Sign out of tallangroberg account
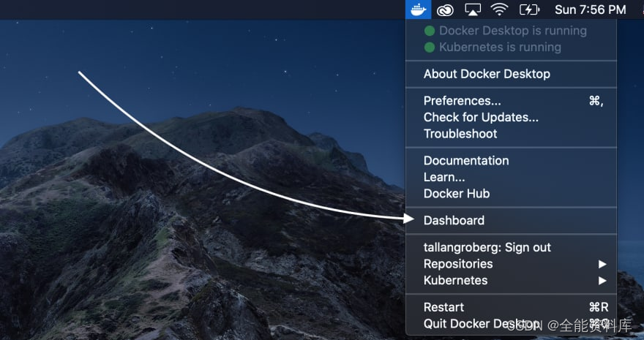The width and height of the screenshot is (644, 340). 511,247
